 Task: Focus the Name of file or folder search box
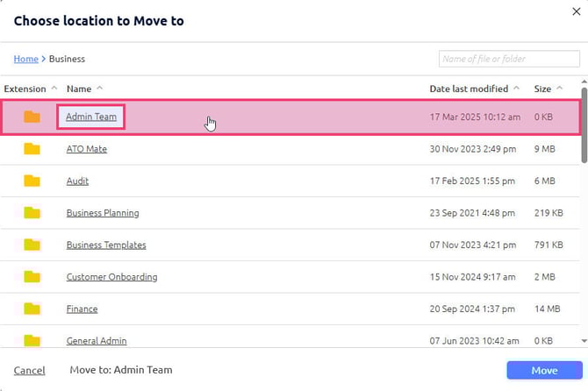(509, 59)
